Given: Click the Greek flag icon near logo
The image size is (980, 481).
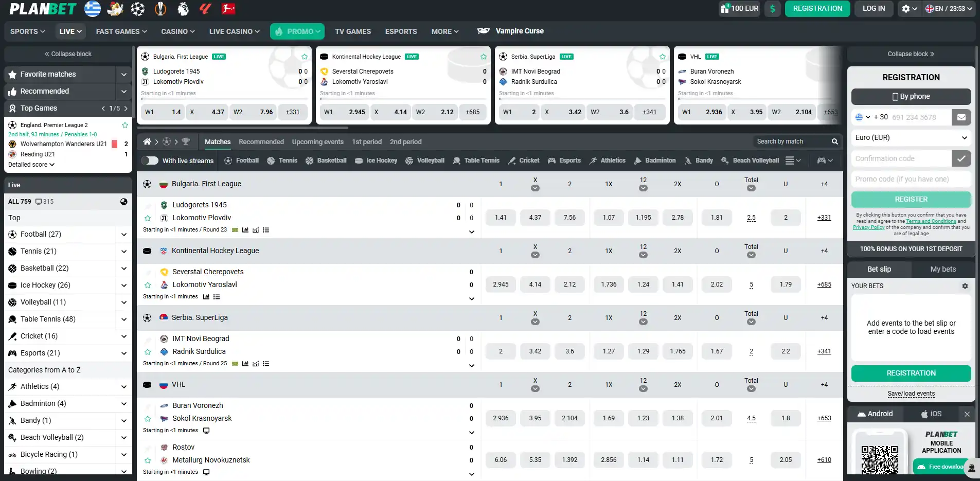Looking at the screenshot, I should tap(93, 8).
